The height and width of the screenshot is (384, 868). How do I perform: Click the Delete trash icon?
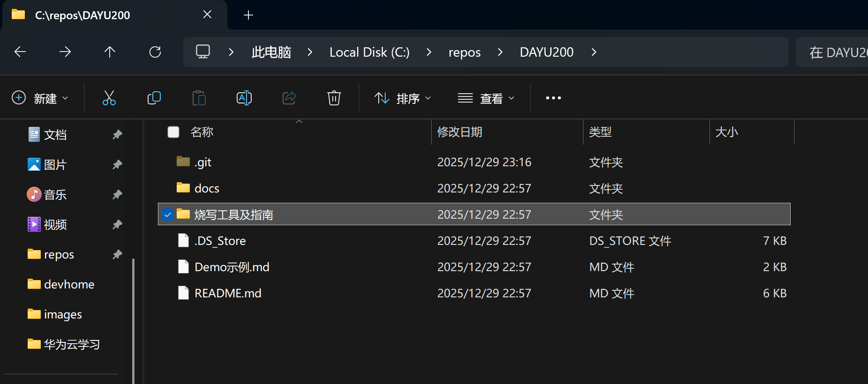tap(334, 98)
